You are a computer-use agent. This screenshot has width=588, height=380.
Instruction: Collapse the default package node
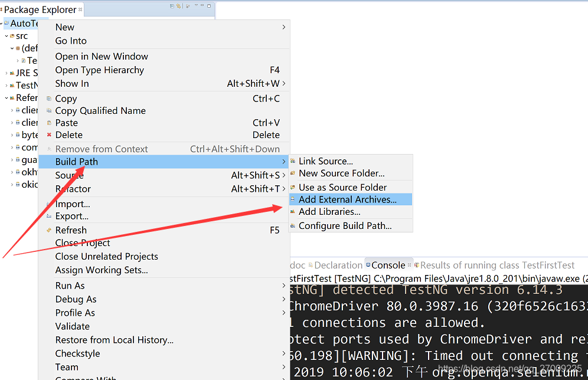click(12, 48)
